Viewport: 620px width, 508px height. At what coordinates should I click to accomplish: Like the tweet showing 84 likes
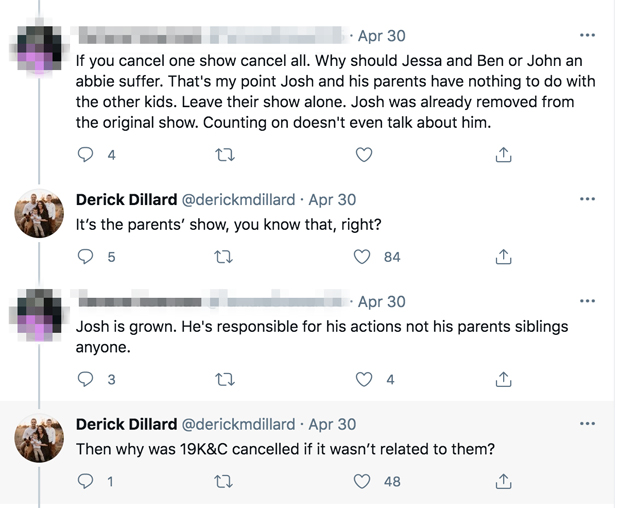(365, 257)
